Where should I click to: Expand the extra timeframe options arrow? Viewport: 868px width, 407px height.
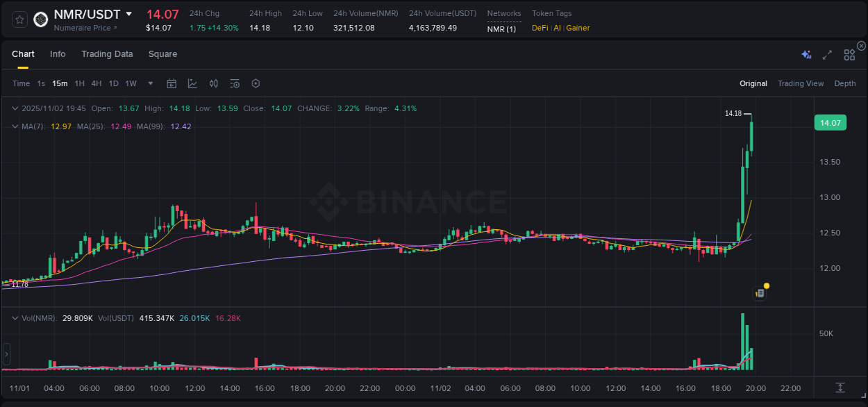(149, 83)
